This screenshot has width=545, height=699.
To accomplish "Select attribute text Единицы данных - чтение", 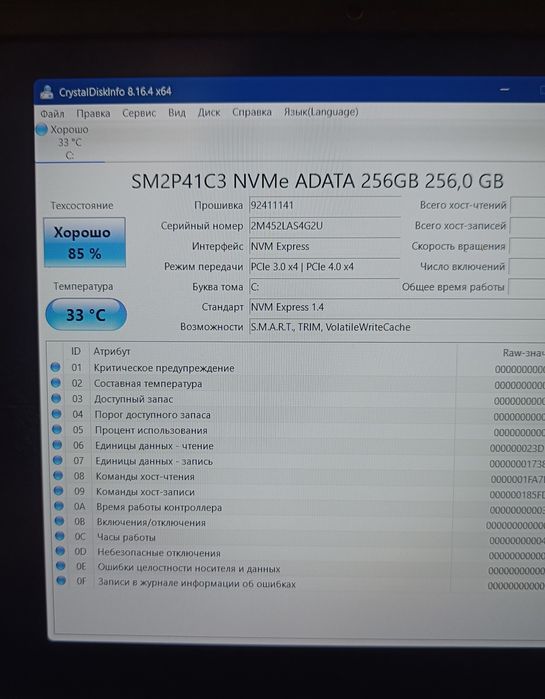I will (x=154, y=446).
